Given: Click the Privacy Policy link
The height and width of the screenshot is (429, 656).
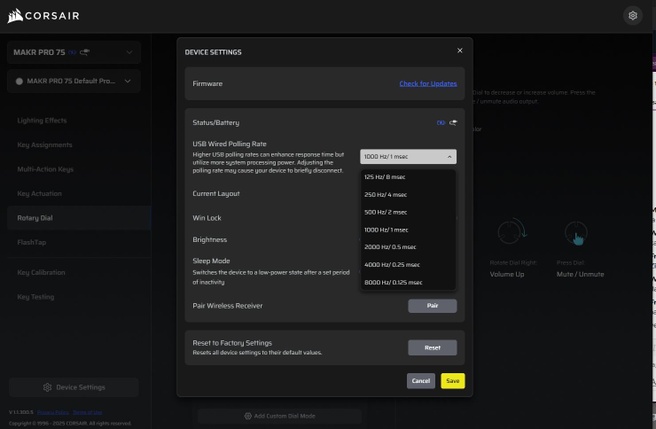Looking at the screenshot, I should tap(53, 412).
